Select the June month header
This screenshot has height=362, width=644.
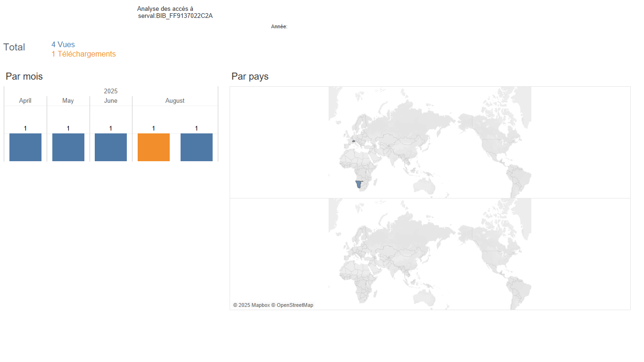(x=111, y=101)
